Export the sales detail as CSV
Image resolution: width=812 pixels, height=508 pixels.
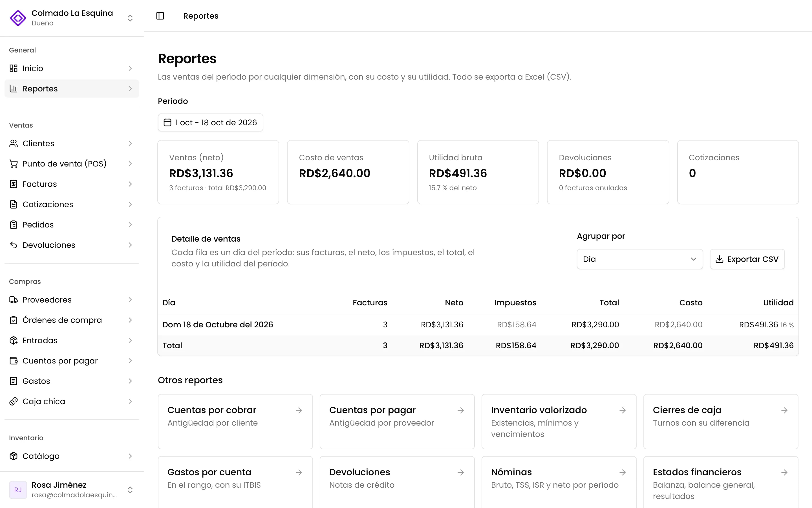(747, 259)
